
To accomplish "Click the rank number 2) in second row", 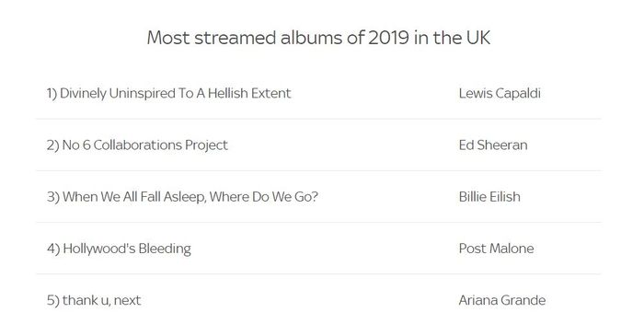I will pyautogui.click(x=53, y=145).
